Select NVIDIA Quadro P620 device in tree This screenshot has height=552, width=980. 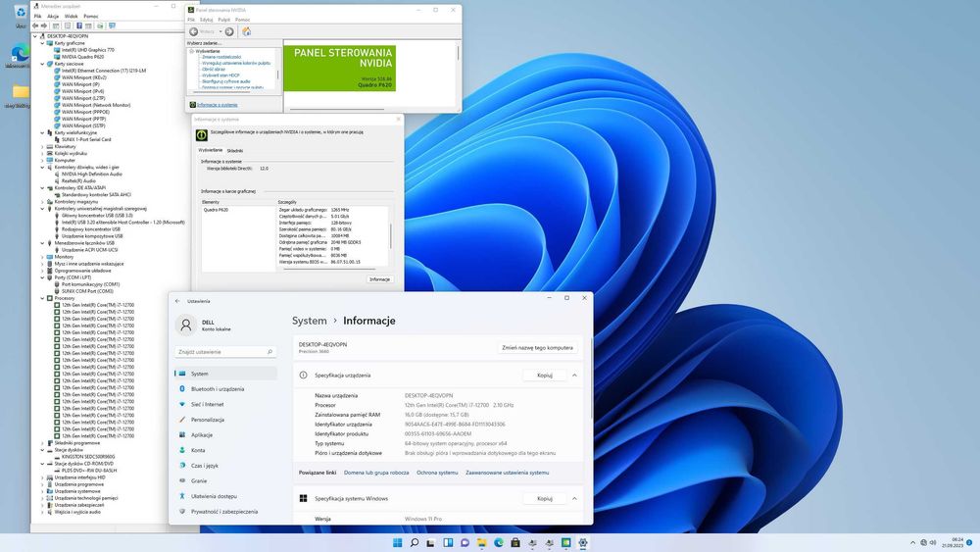pos(82,57)
